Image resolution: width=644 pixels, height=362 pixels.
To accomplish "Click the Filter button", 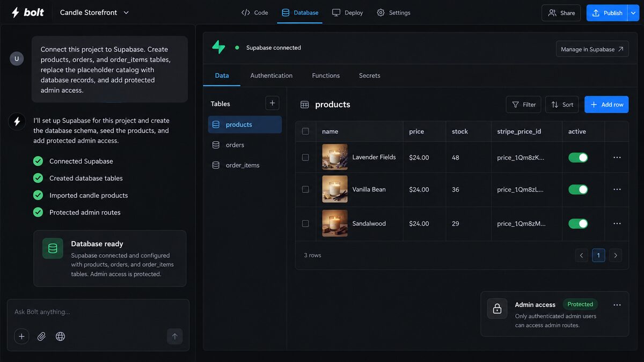I will tap(523, 105).
